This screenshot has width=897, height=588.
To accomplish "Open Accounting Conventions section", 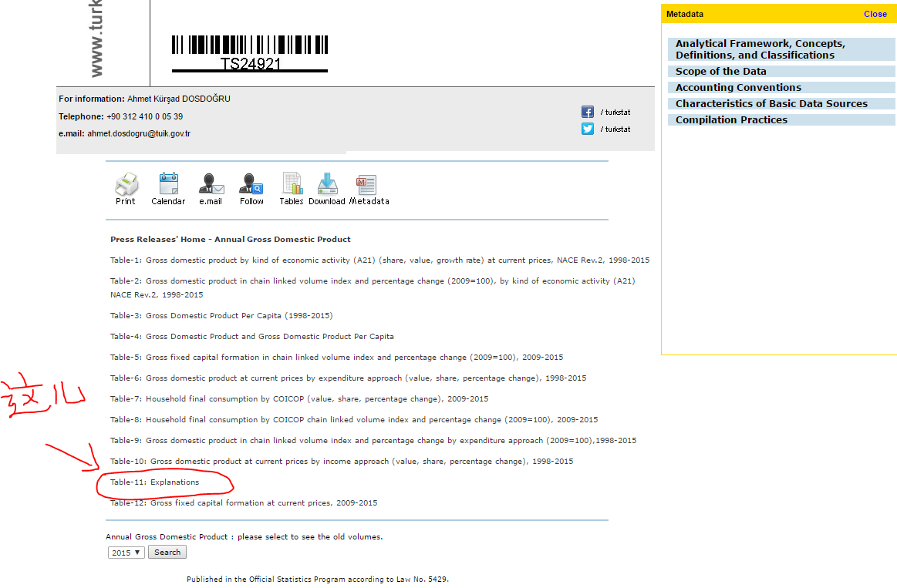I will pyautogui.click(x=781, y=87).
